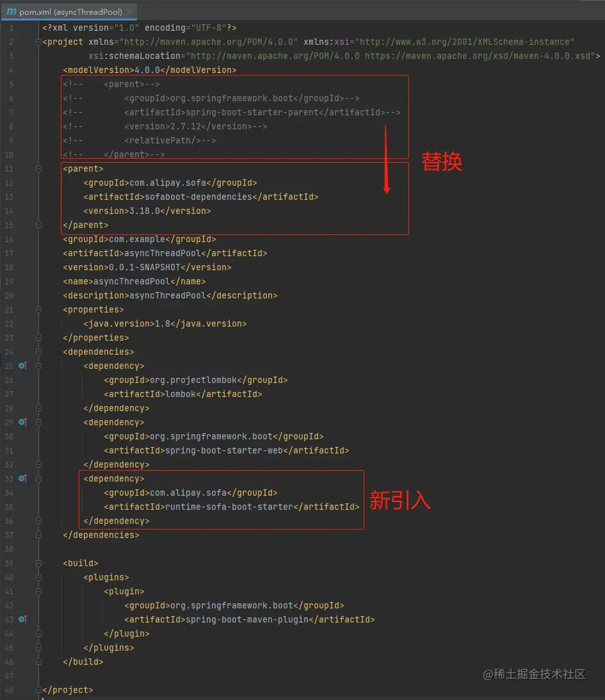The image size is (605, 700).
Task: Click encoding value "UTF-8"
Action: pyautogui.click(x=209, y=28)
